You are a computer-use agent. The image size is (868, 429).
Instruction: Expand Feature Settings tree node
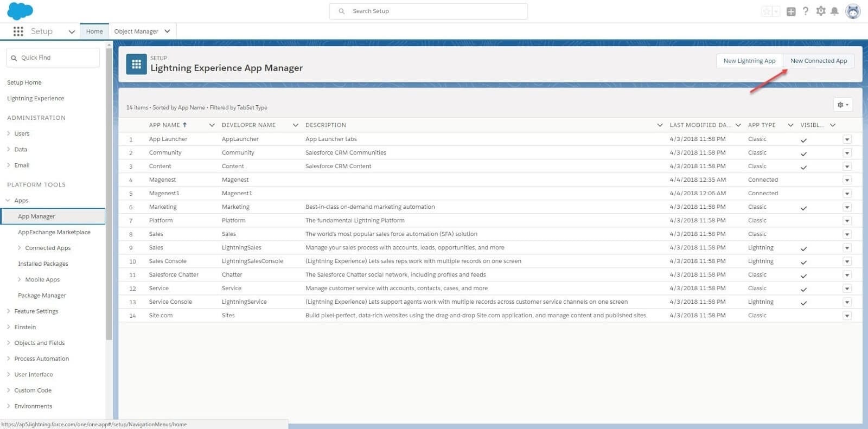point(9,311)
